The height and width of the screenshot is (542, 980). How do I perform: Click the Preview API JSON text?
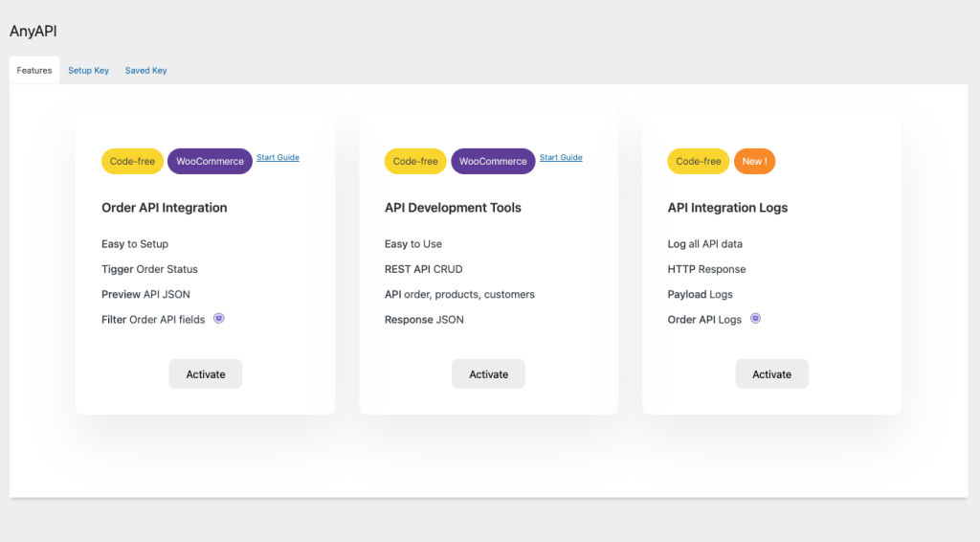145,294
